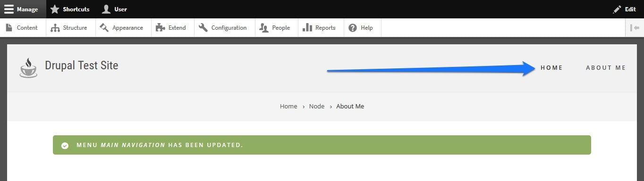Open the Content admin page
The width and height of the screenshot is (644, 181).
[22, 28]
